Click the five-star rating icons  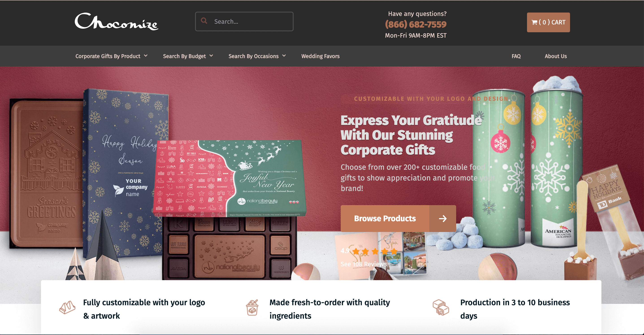375,251
